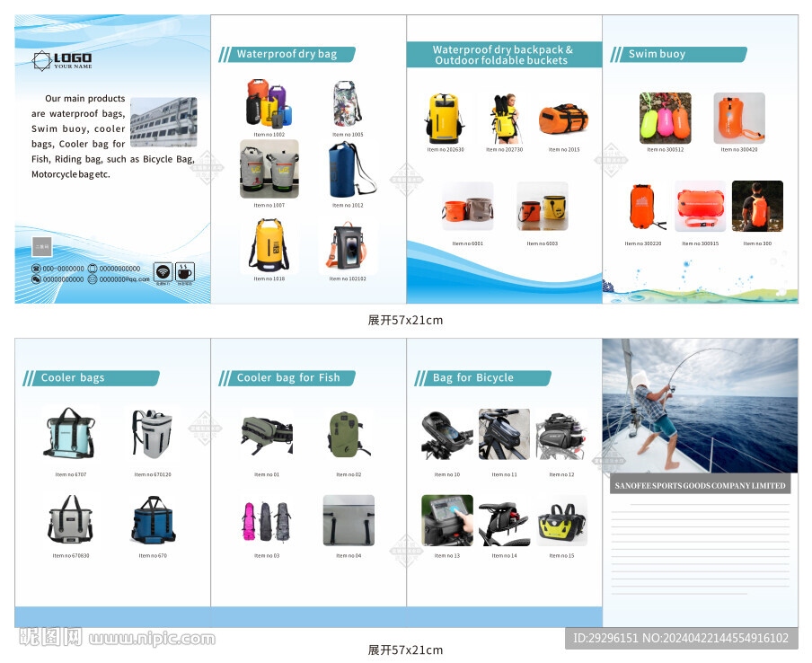The image size is (812, 663).
Task: Select the Item no 1018 yellow backpack image
Action: [x=269, y=245]
